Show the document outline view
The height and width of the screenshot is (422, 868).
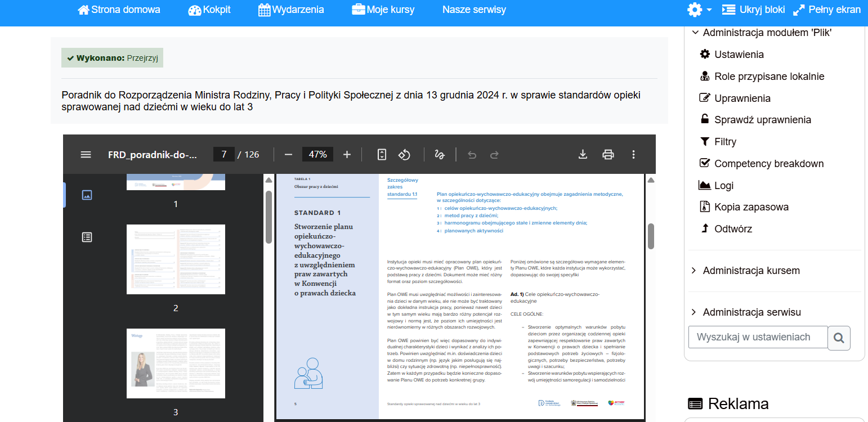tap(87, 237)
